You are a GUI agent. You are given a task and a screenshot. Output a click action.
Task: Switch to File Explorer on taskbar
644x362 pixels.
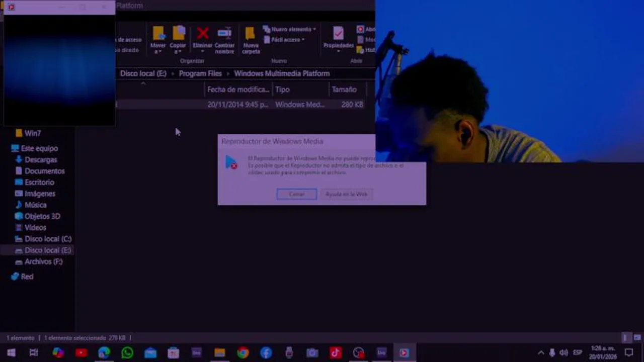[x=220, y=352]
